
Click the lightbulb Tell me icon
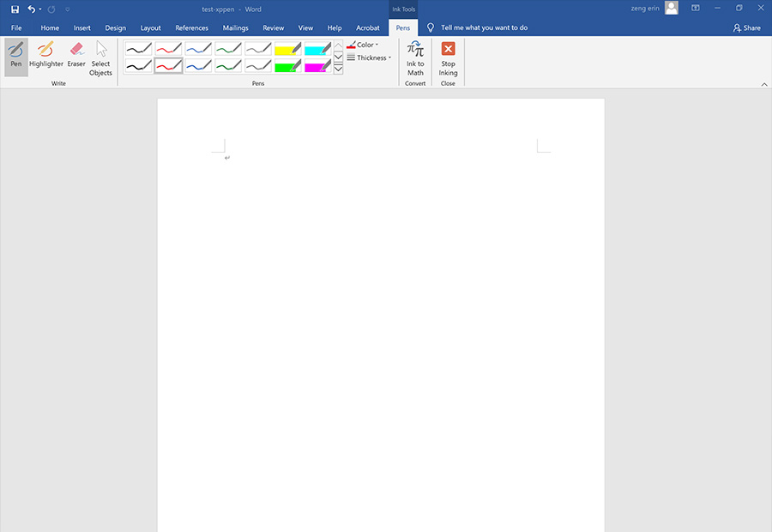pos(431,28)
